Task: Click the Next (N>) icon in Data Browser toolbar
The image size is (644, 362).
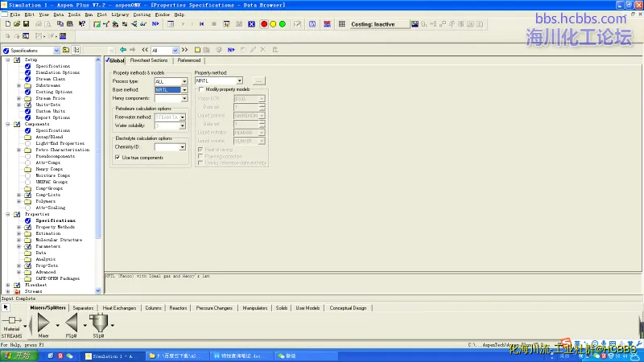Action: (231, 50)
